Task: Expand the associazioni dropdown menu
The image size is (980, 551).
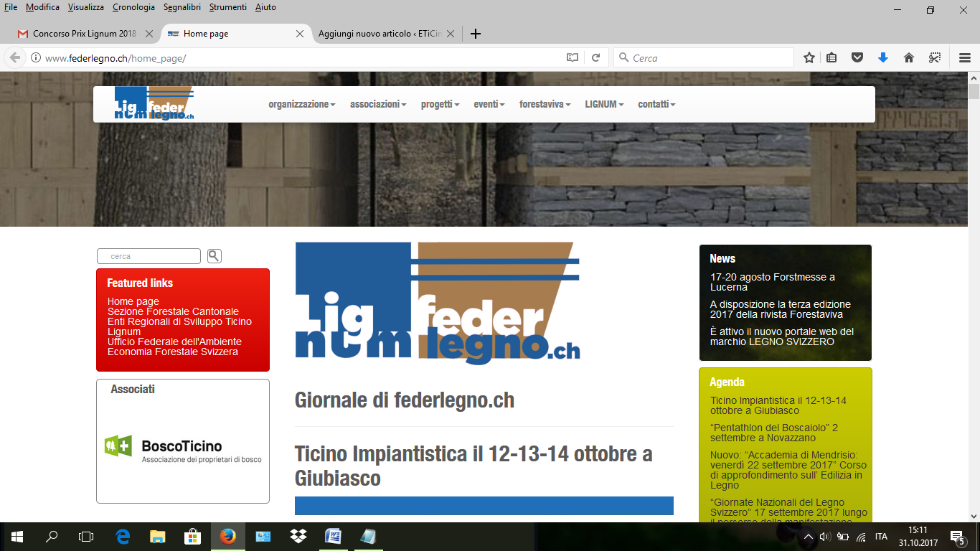Action: [x=378, y=104]
